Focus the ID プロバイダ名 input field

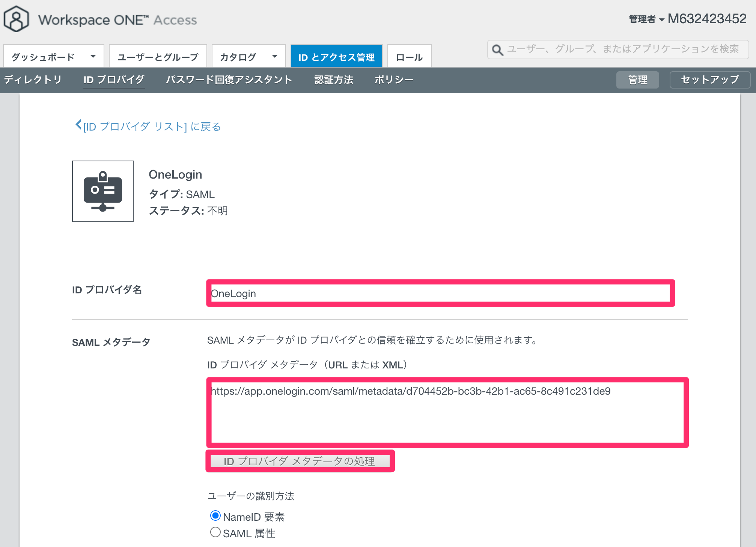click(441, 293)
